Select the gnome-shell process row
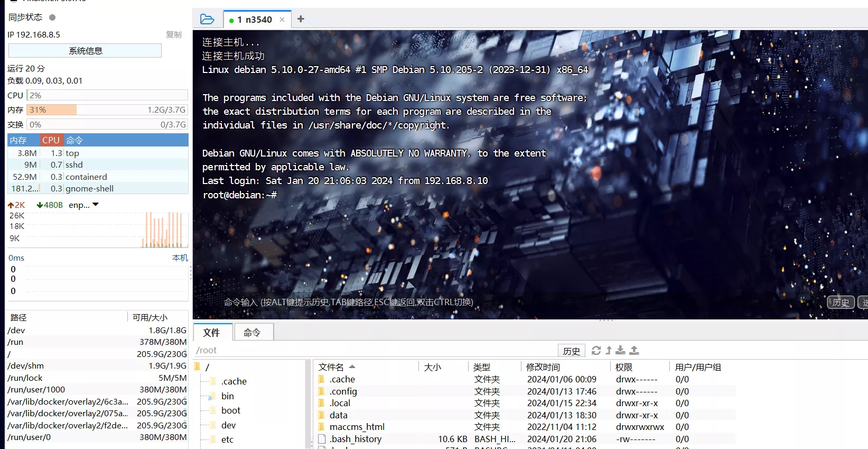This screenshot has width=868, height=449. [98, 188]
